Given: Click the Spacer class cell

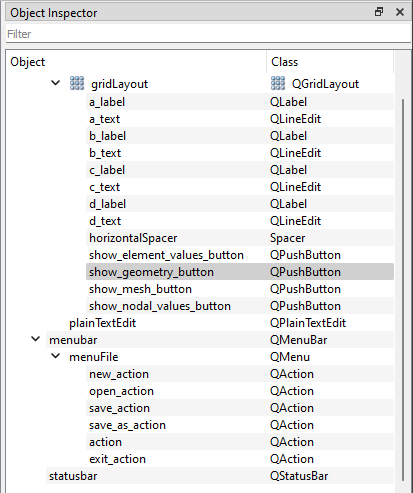Looking at the screenshot, I should pyautogui.click(x=287, y=238).
